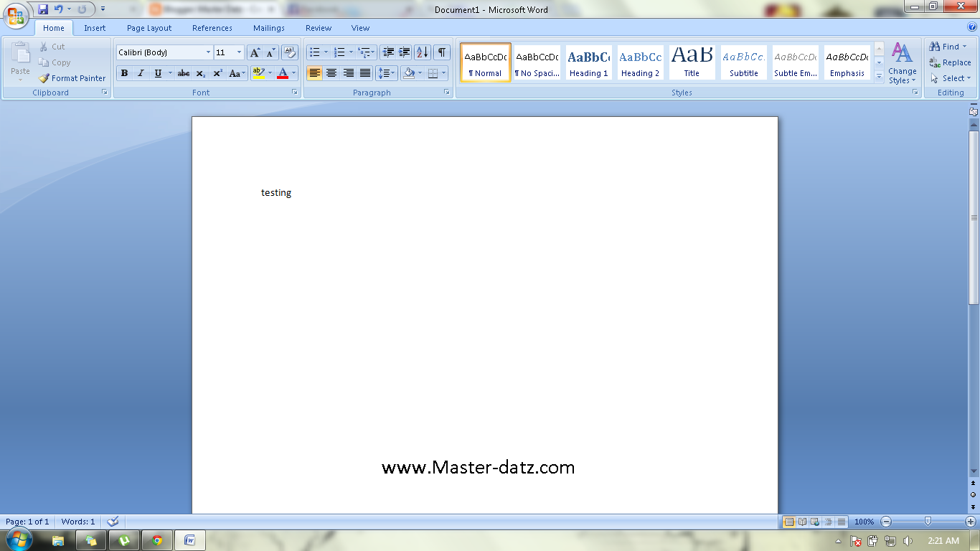Align text right
This screenshot has height=551, width=980.
pyautogui.click(x=349, y=73)
